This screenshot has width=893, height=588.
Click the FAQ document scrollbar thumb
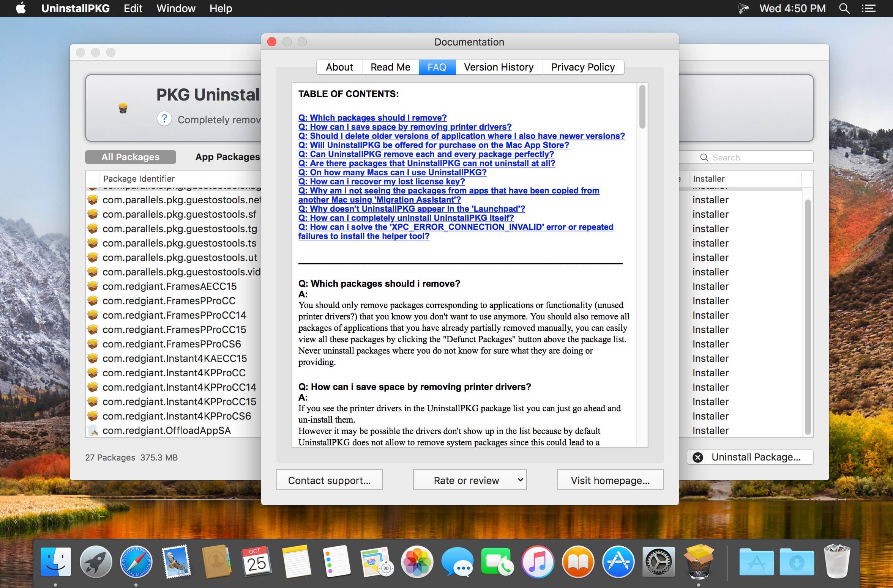click(642, 107)
